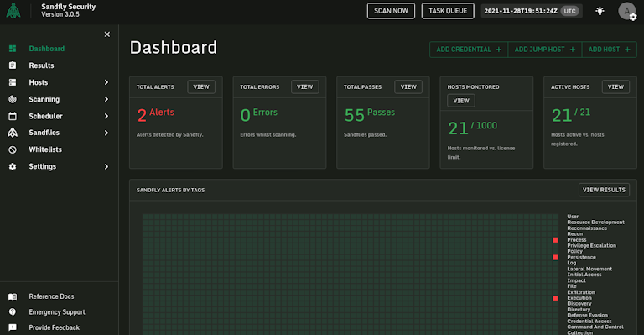Click the red alert square for Process tag

coord(555,240)
